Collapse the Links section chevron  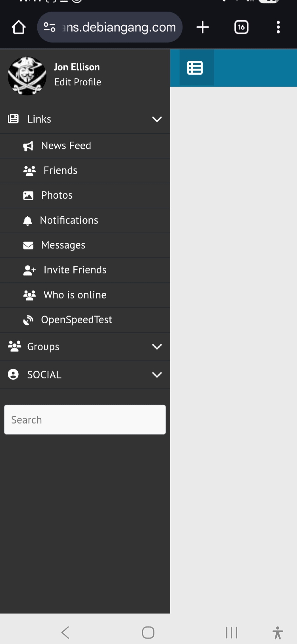[x=157, y=119]
